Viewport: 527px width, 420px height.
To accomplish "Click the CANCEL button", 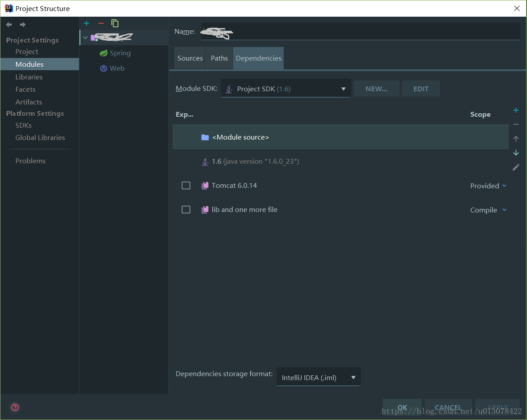I will [448, 407].
